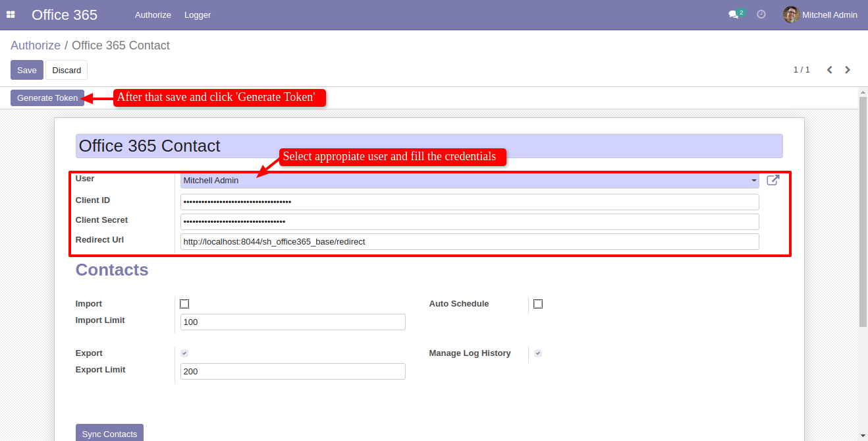
Task: Click the Export Limit label
Action: click(100, 370)
